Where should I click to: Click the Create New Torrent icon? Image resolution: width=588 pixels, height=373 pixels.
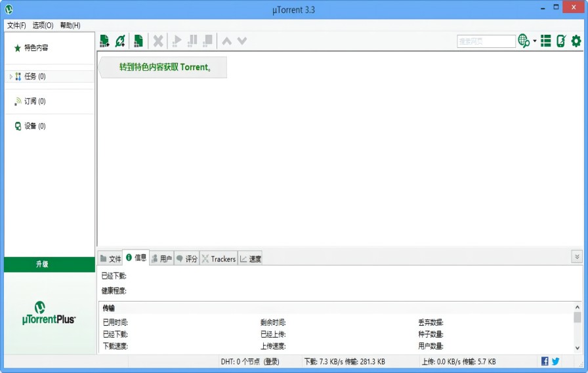[x=138, y=41]
